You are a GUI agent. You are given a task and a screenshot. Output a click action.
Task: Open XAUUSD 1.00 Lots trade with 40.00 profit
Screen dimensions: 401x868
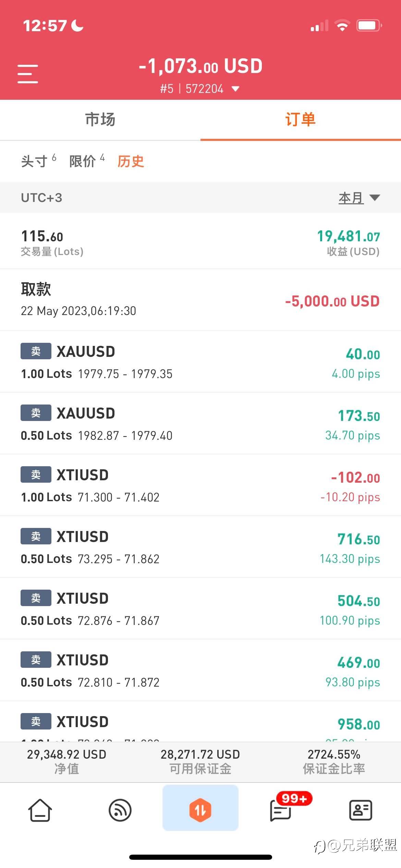click(x=200, y=362)
